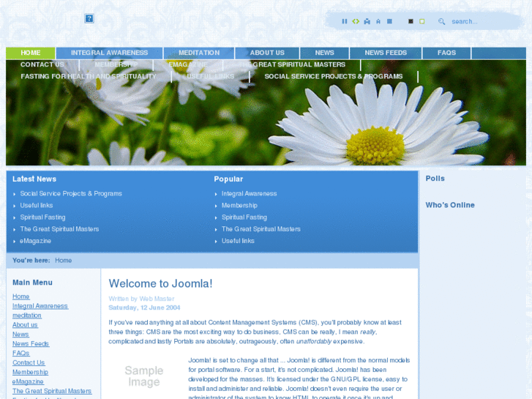Image resolution: width=532 pixels, height=399 pixels.
Task: Open Social Service Projects & Programs in Latest News
Action: 71,193
